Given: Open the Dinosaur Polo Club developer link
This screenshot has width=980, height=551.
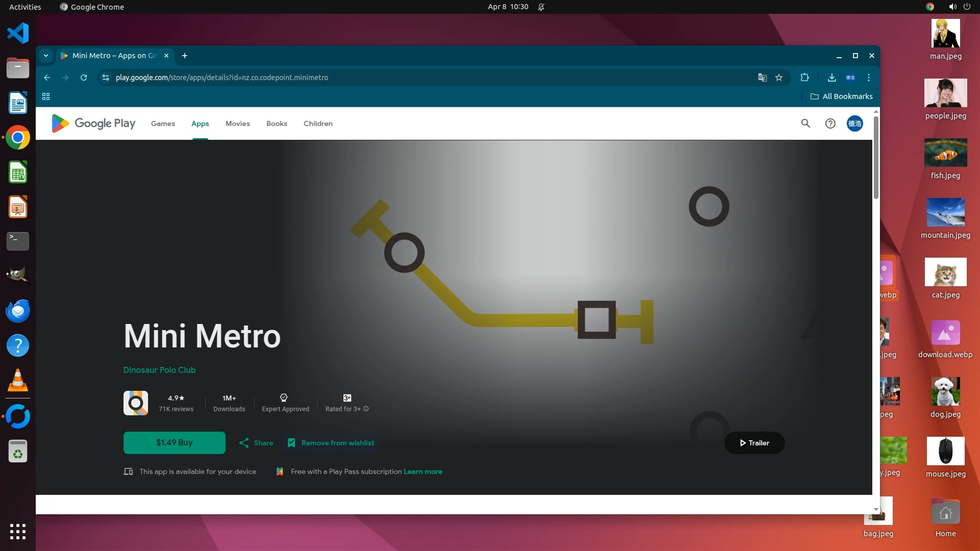Looking at the screenshot, I should [x=159, y=370].
